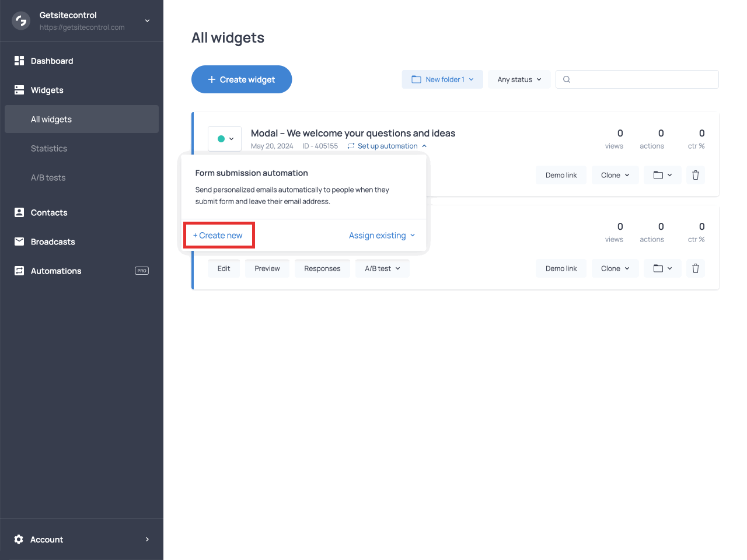
Task: Switch to the Statistics section
Action: 49,148
